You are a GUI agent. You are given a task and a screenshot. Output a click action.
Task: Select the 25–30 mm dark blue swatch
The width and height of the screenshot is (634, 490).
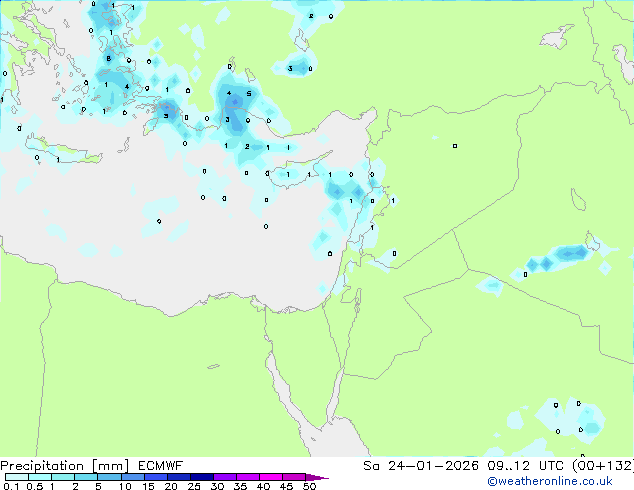pyautogui.click(x=202, y=477)
